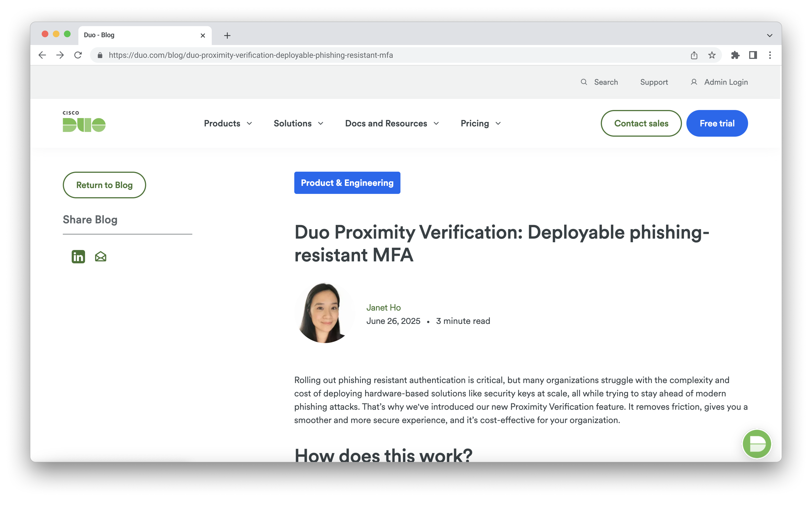Open a new browser tab
Image resolution: width=812 pixels, height=505 pixels.
[x=227, y=35]
